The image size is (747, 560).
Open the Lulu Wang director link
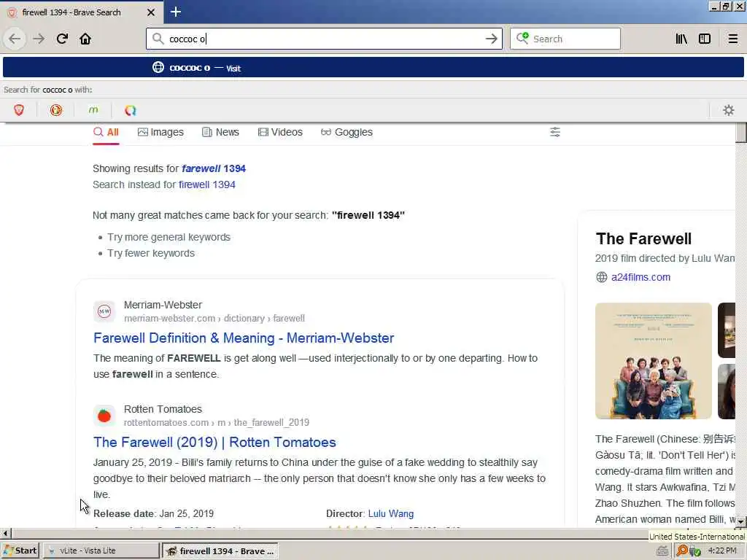click(x=391, y=514)
